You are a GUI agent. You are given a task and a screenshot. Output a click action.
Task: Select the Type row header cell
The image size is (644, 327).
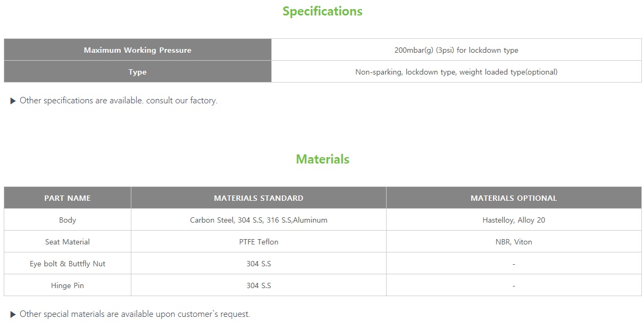(137, 72)
